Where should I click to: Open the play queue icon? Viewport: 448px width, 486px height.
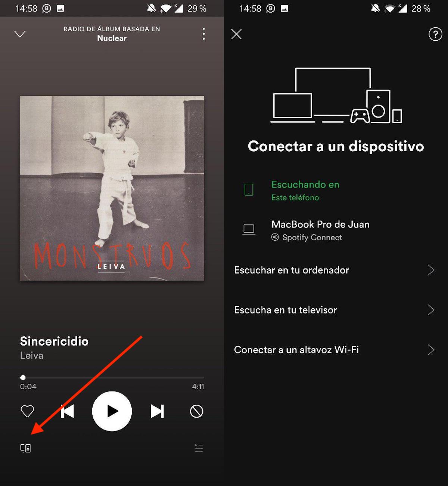(x=199, y=448)
